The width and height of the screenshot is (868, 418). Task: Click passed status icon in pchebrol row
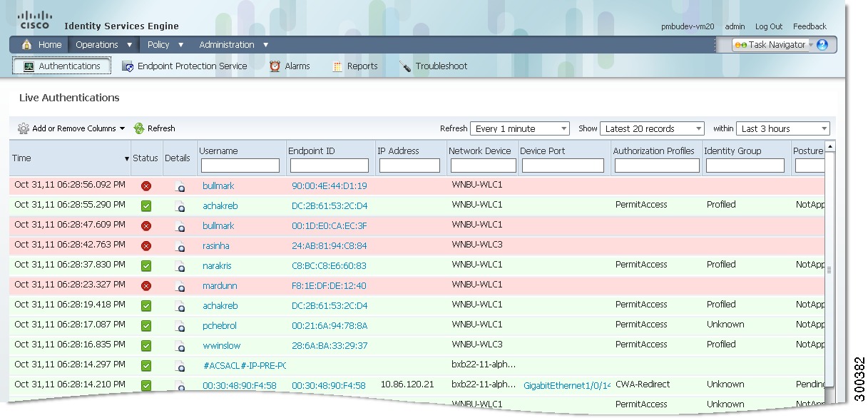146,326
